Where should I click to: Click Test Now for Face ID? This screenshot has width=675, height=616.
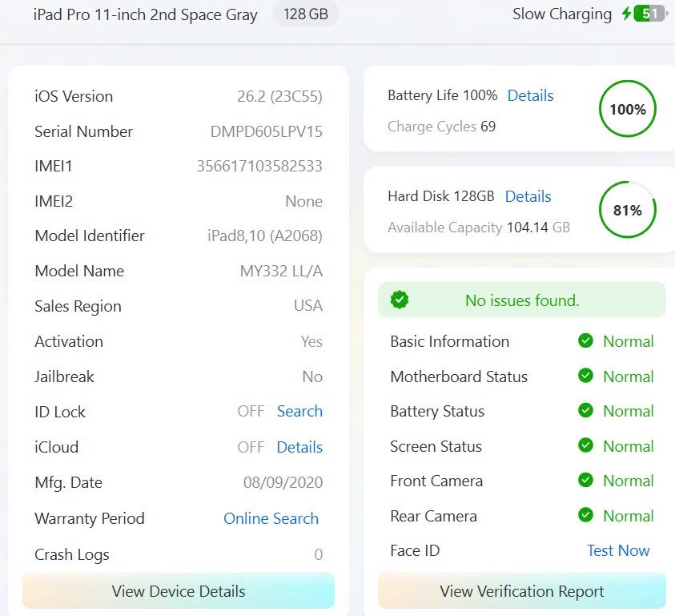pyautogui.click(x=618, y=550)
